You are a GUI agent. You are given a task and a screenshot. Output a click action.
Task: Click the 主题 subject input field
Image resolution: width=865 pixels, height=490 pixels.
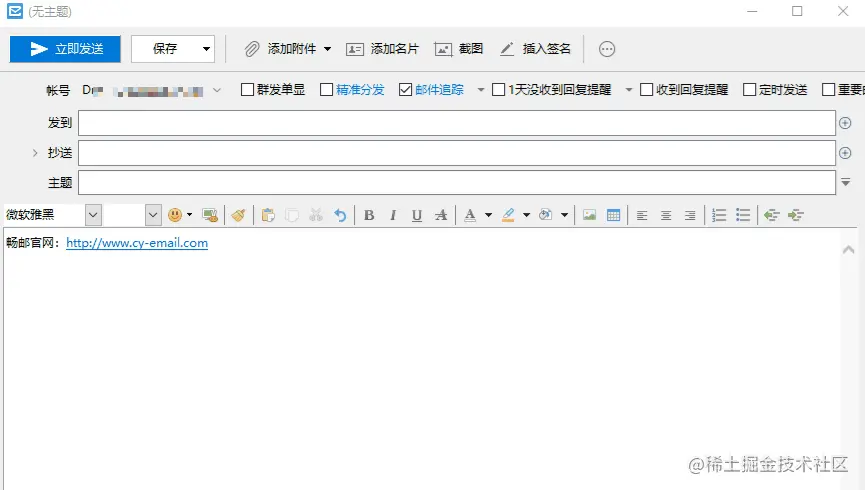tap(457, 183)
